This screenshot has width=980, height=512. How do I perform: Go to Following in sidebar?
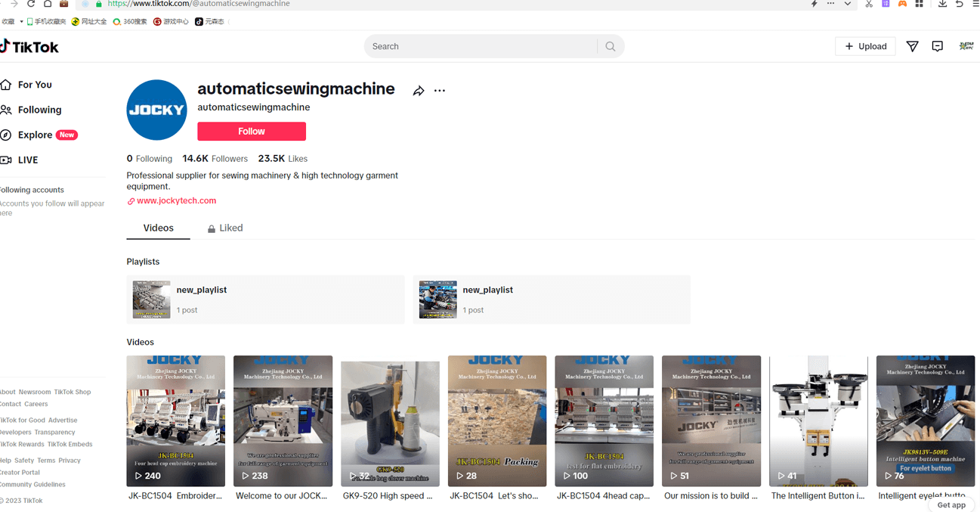click(x=31, y=110)
